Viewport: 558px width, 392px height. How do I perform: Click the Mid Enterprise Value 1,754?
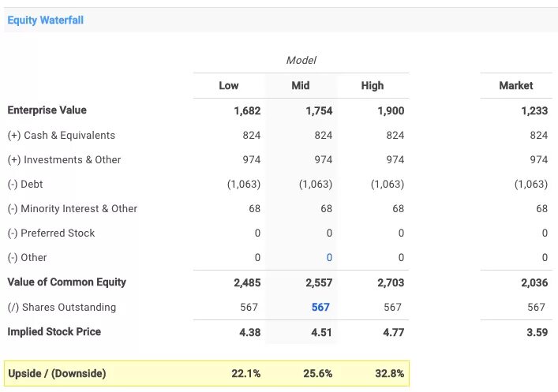coord(319,110)
